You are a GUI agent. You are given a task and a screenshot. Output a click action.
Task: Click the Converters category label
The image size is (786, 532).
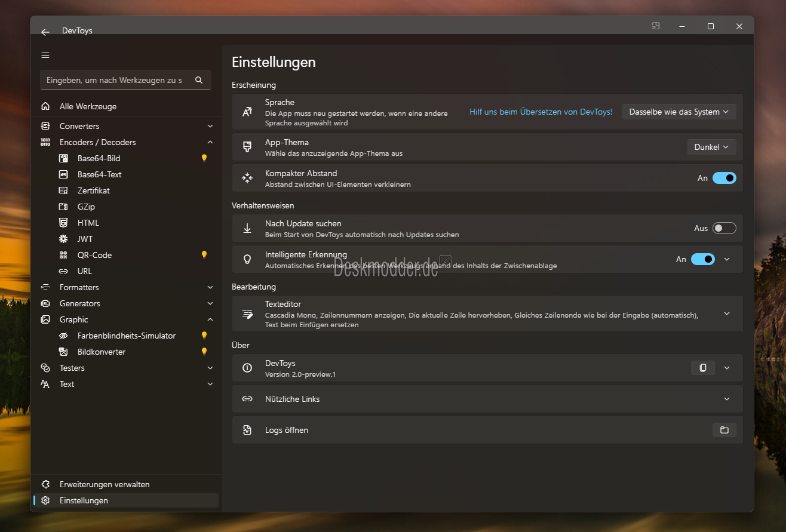[x=79, y=126]
